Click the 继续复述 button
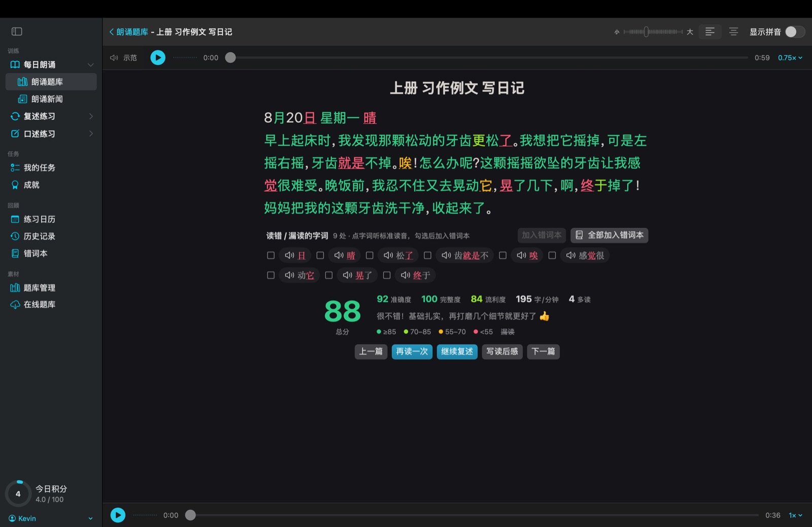This screenshot has height=527, width=812. coord(457,352)
